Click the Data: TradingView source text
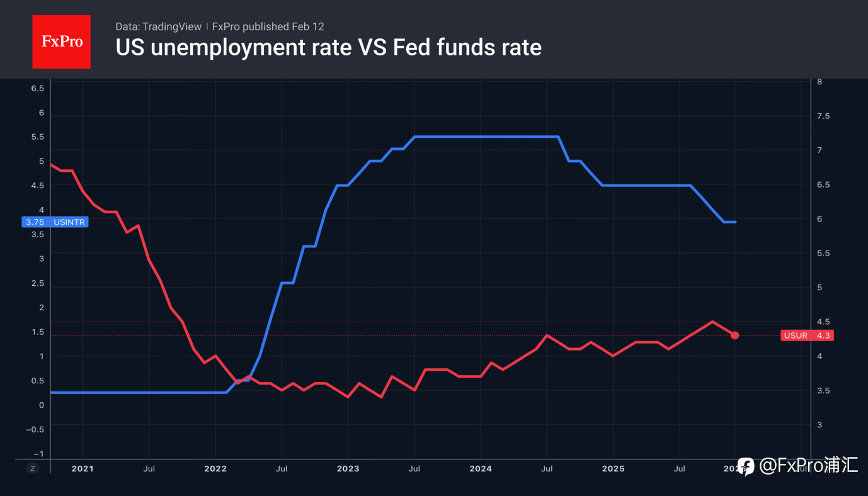 click(158, 26)
